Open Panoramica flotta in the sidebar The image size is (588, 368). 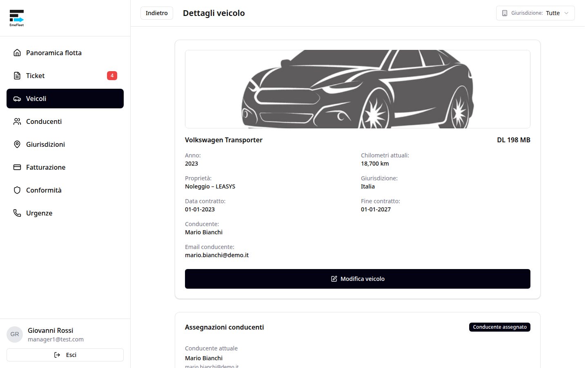[65, 53]
